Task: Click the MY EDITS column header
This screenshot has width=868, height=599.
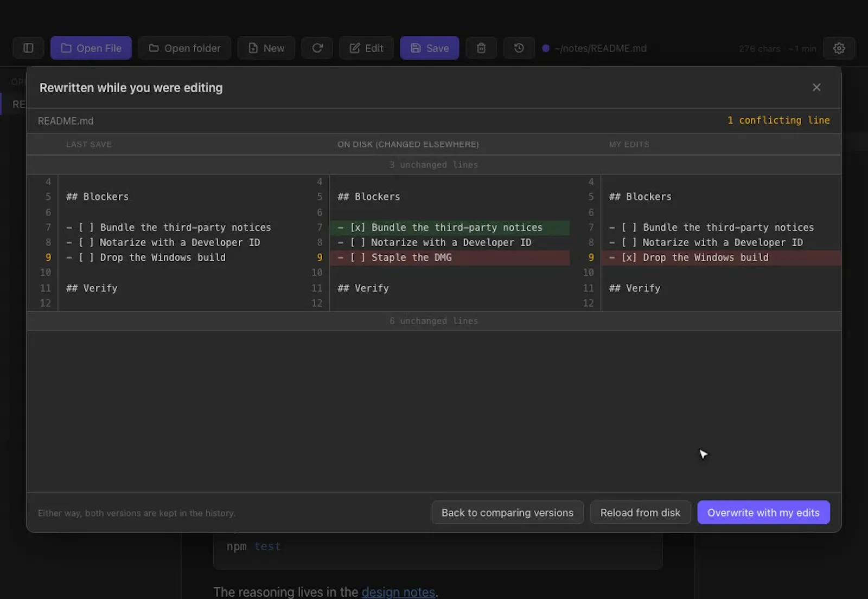Action: (x=629, y=144)
